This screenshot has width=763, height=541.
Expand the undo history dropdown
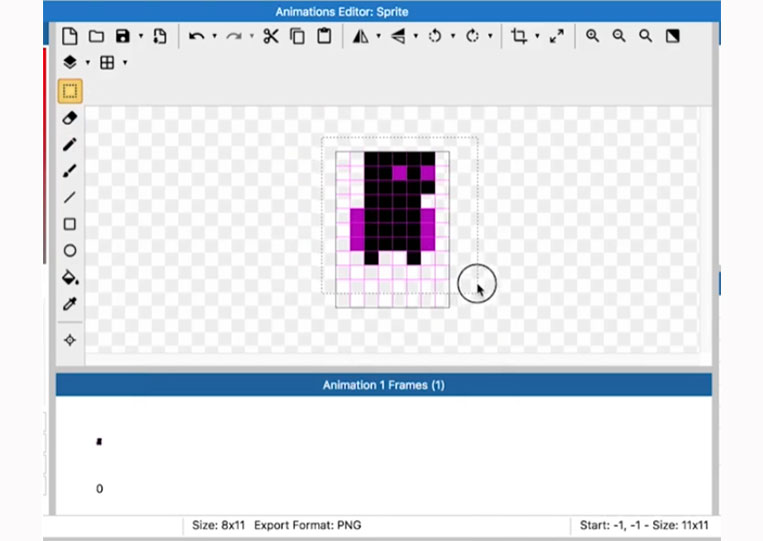pos(214,36)
